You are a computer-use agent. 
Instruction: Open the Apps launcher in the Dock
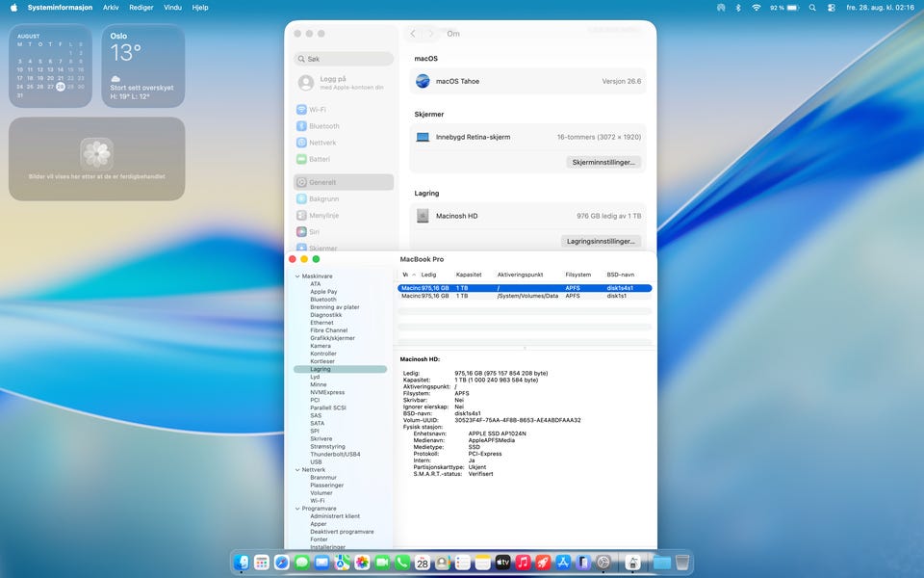point(262,562)
